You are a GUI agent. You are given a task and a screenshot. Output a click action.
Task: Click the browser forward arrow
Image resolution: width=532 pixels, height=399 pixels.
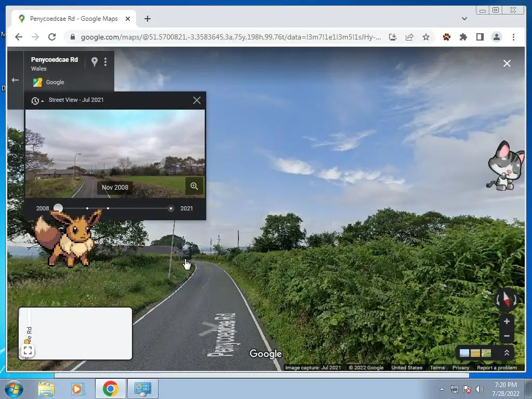coord(35,37)
